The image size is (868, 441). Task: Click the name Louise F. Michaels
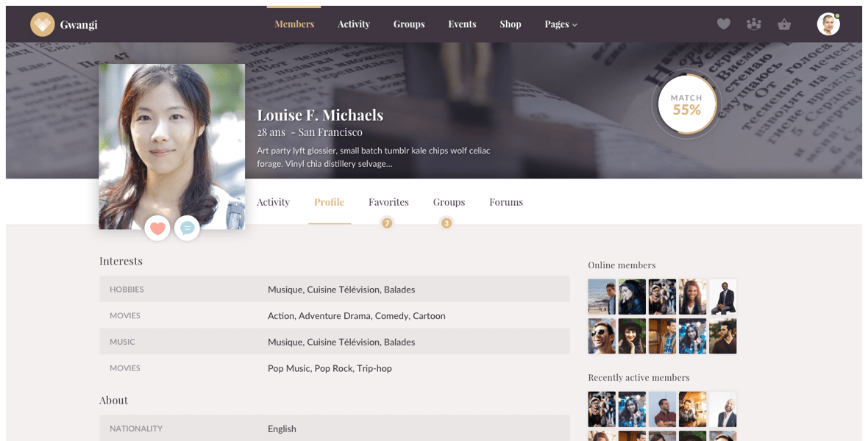click(320, 115)
